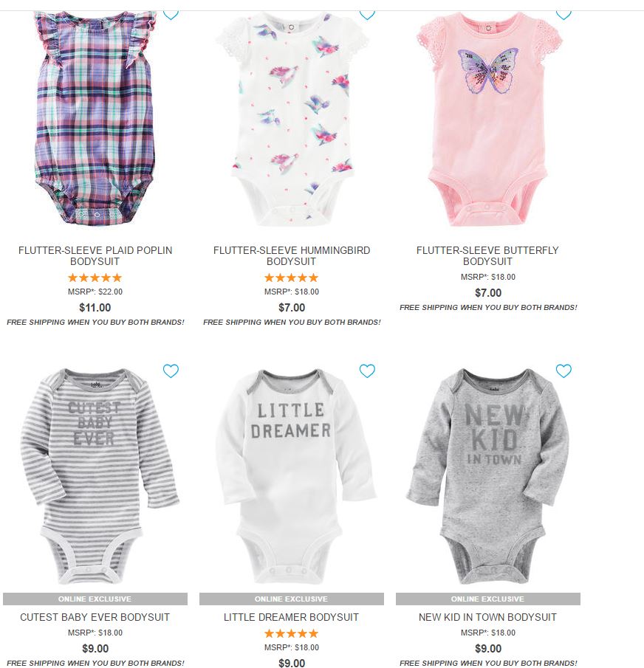The image size is (644, 668).
Task: Toggle heart on Little Dreamer bodysuit
Action: (x=367, y=371)
